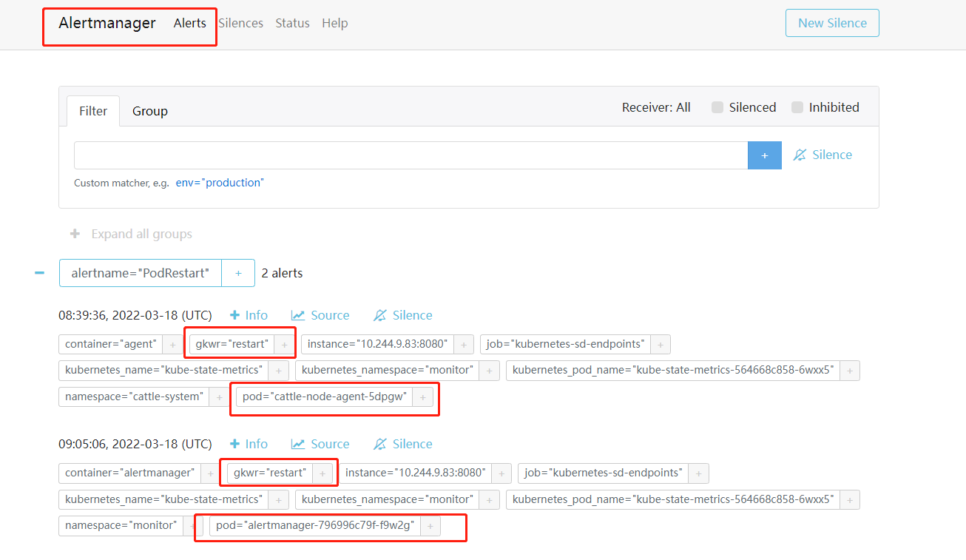
Task: Show Info for the 08:39:36 alert
Action: [x=249, y=315]
